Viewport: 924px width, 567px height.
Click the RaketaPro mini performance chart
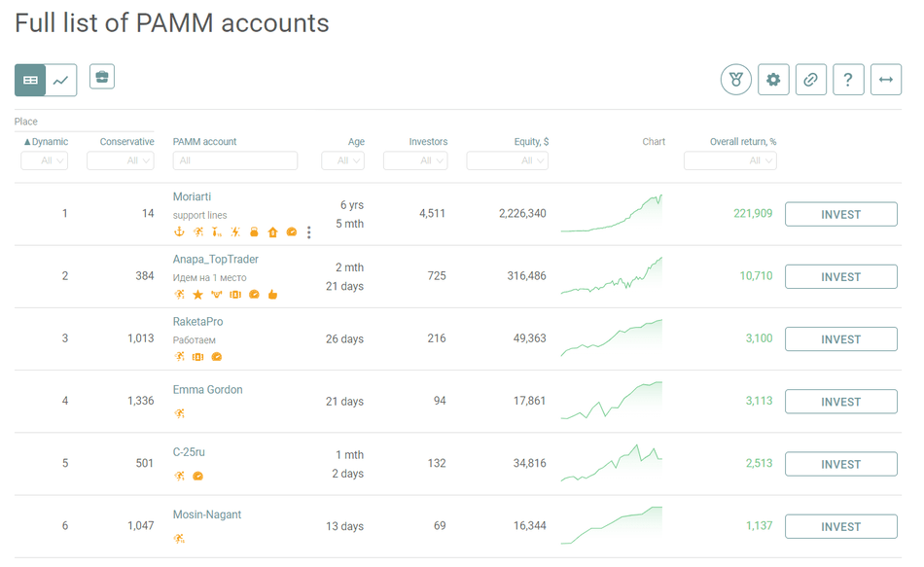(611, 338)
